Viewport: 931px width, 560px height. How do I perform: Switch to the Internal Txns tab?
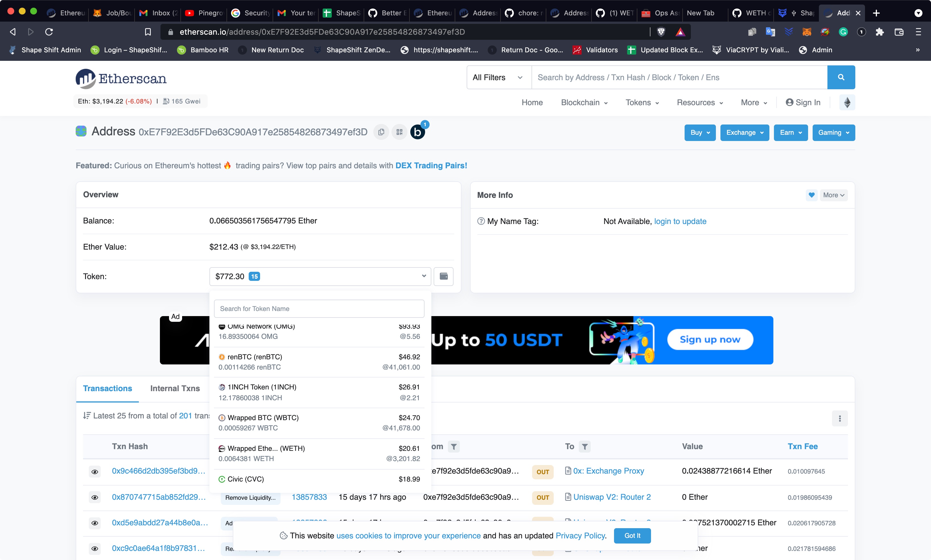pos(175,388)
